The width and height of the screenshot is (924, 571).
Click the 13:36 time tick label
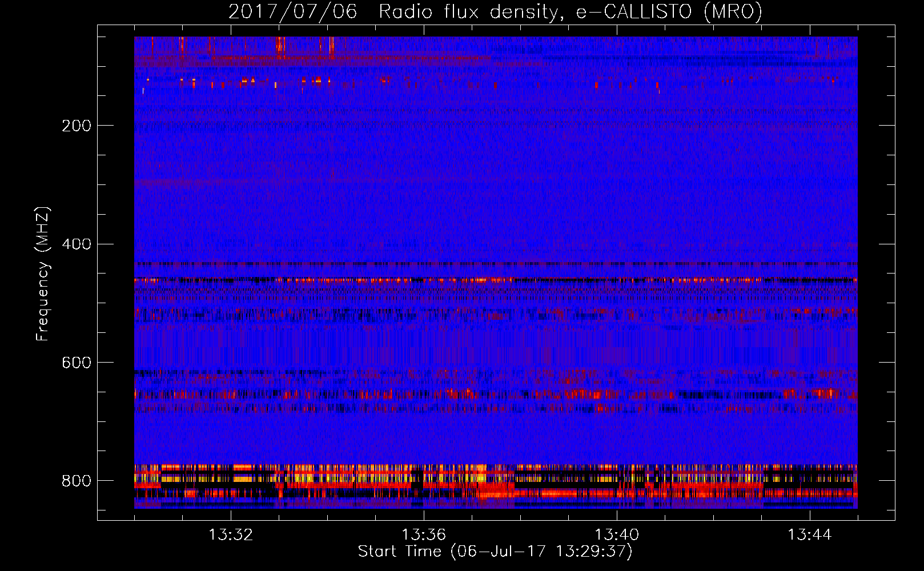424,535
